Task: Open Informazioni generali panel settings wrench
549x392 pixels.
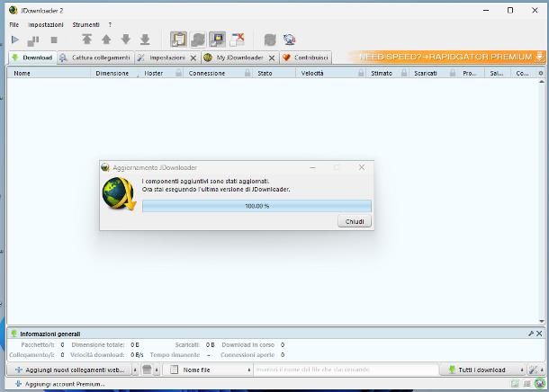Action: point(531,334)
